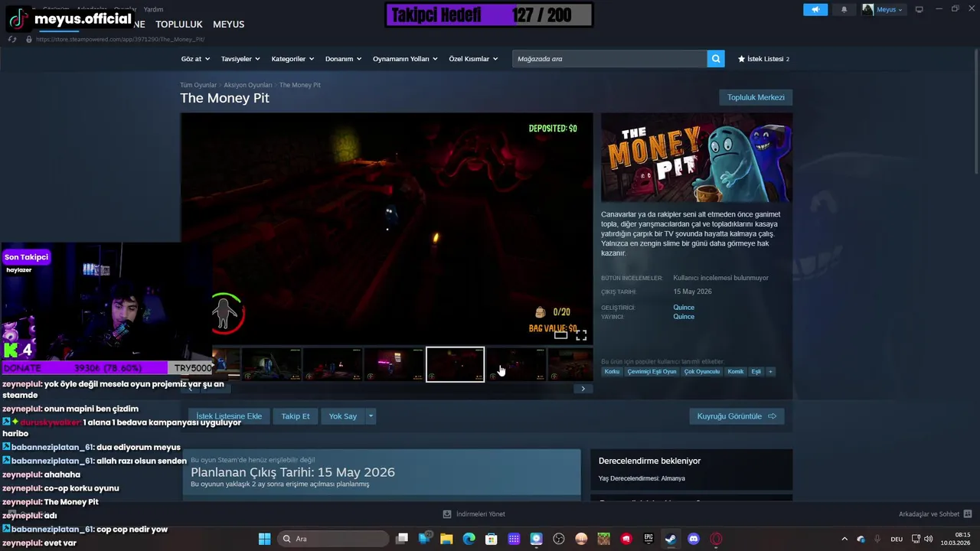Click the microphone tray icon
The width and height of the screenshot is (980, 551).
[x=877, y=539]
